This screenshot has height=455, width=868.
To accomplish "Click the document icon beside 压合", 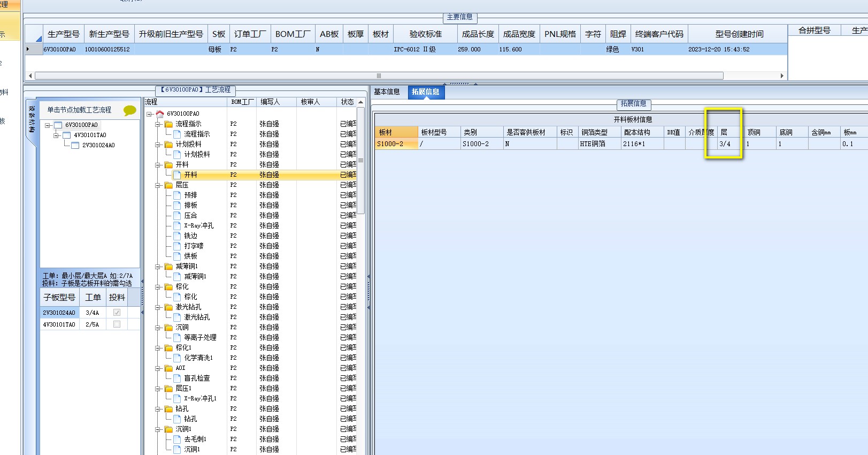I will tap(177, 215).
